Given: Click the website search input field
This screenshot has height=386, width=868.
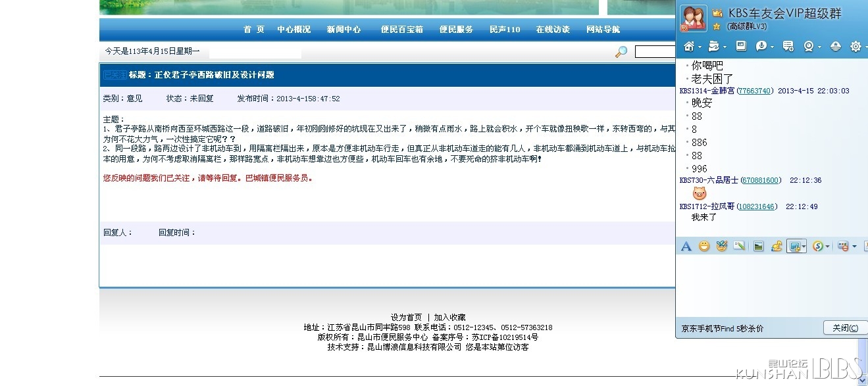Looking at the screenshot, I should [x=655, y=52].
